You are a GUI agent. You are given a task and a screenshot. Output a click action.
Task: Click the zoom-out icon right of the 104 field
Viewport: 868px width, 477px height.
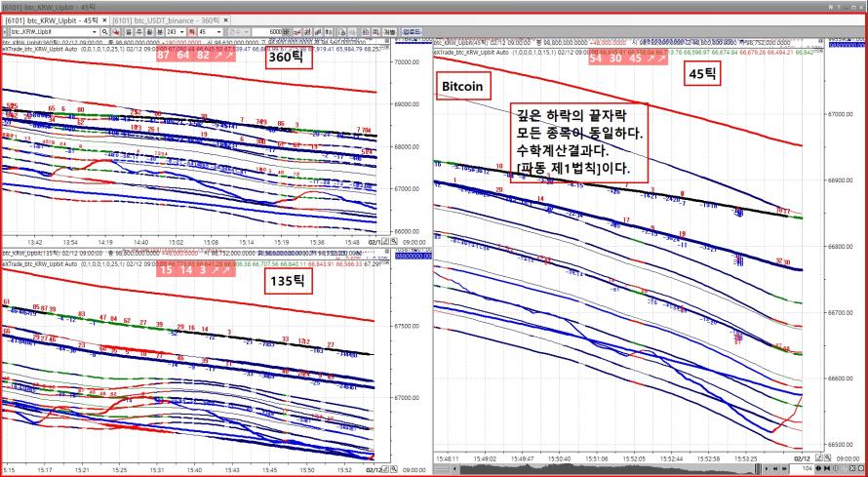(826, 468)
